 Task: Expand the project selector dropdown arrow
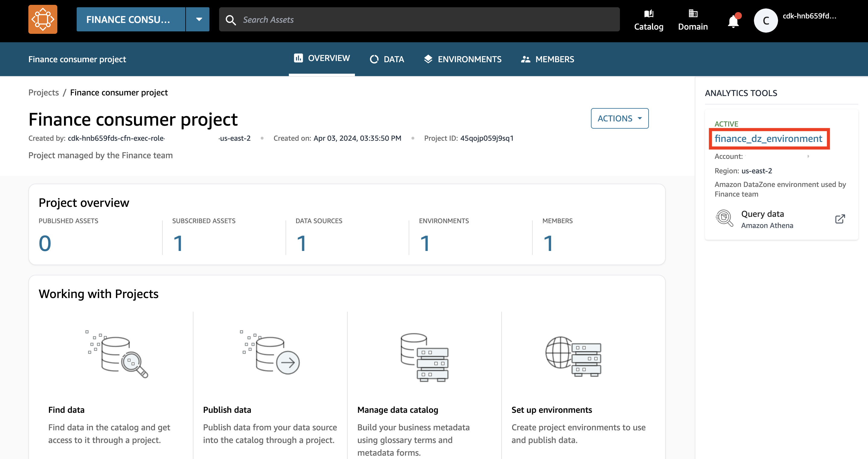pyautogui.click(x=199, y=20)
